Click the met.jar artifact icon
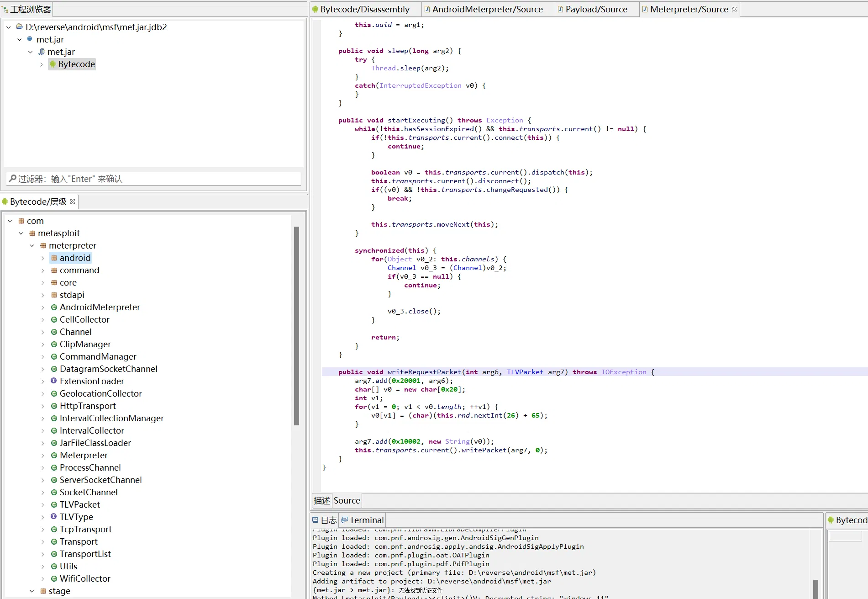 point(42,52)
